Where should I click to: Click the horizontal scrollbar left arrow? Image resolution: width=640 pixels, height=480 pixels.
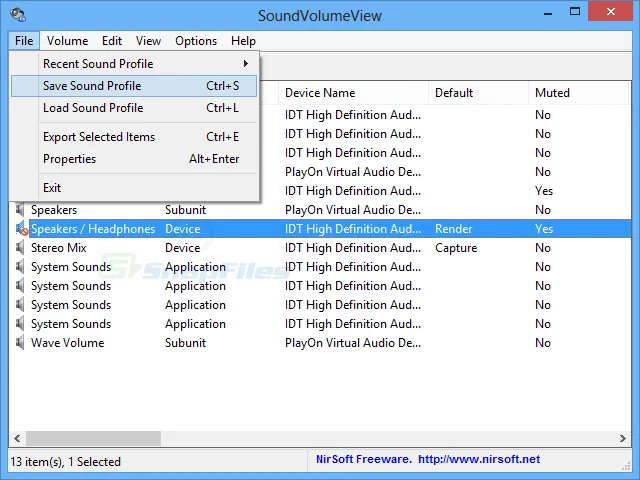tap(17, 438)
